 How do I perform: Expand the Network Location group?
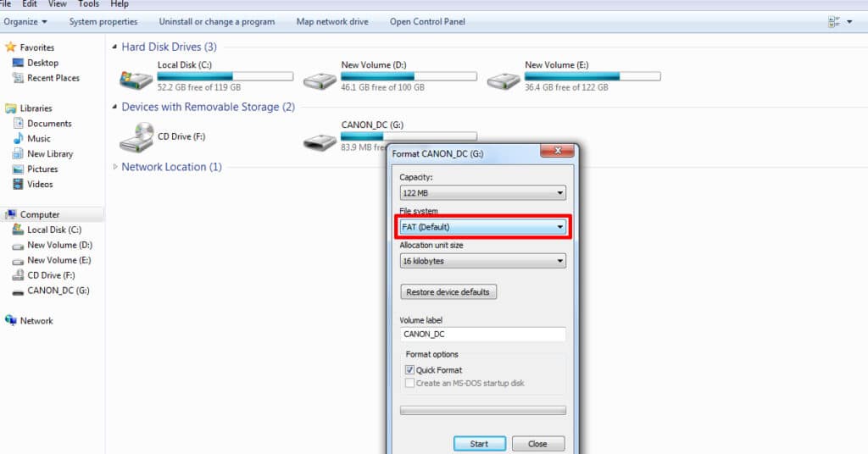(114, 167)
